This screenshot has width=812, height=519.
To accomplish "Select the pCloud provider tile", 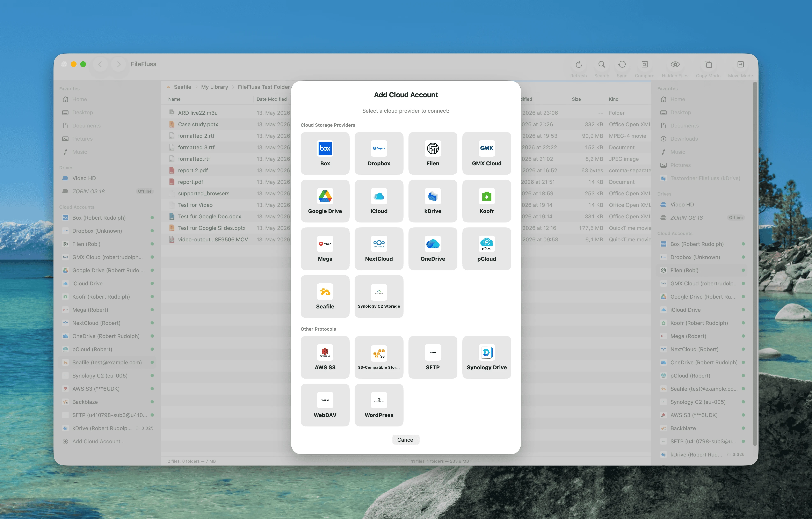I will [x=487, y=249].
